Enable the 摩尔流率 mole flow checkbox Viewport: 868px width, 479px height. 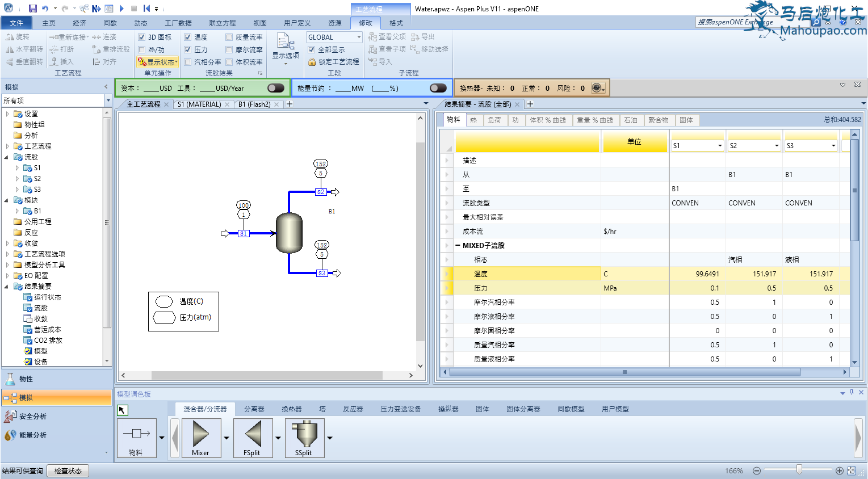[x=229, y=49]
